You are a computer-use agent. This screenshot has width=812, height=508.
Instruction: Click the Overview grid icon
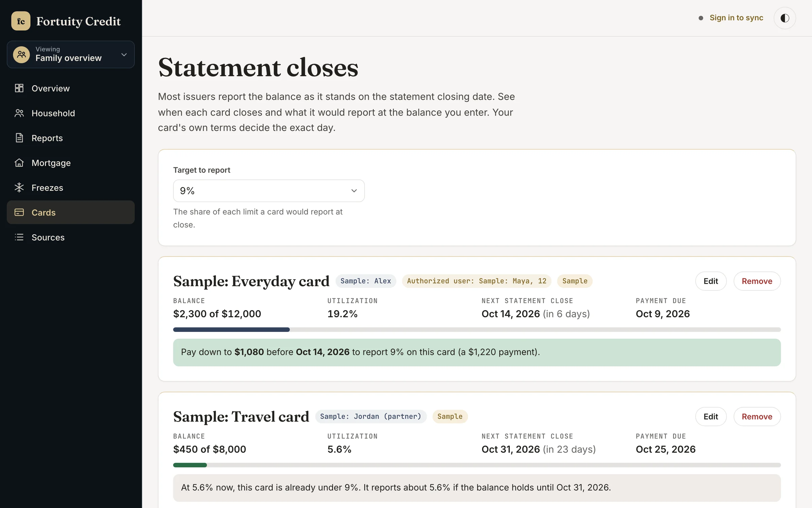coord(19,88)
